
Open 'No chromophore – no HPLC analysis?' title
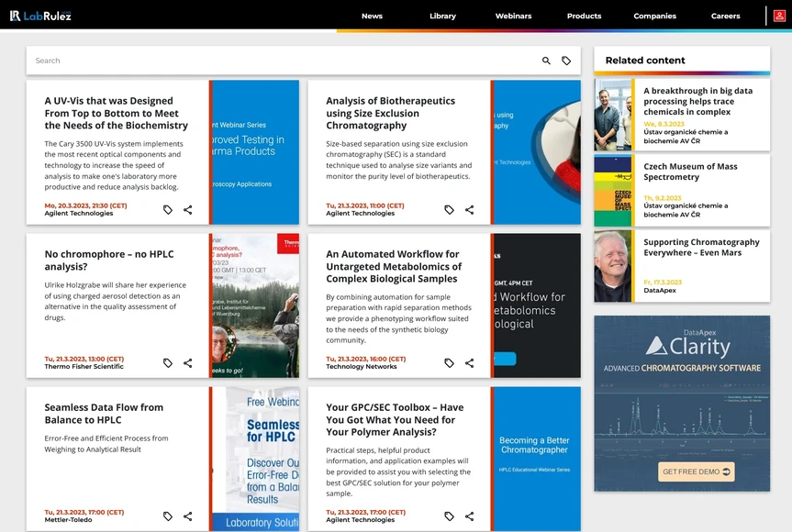coord(109,260)
